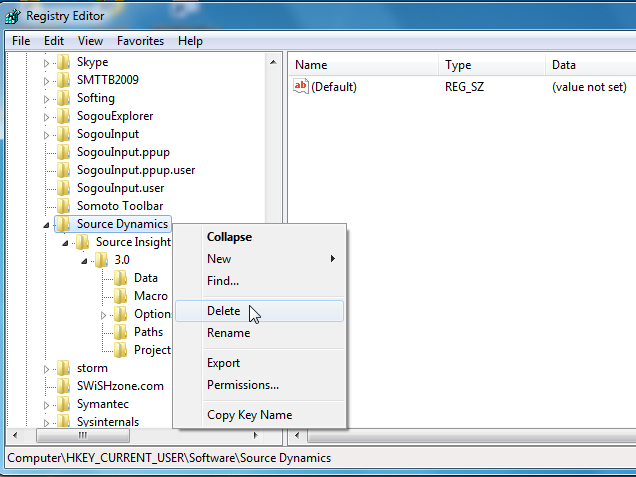
Task: Click the SogouInput.ppup folder icon
Action: (x=63, y=152)
